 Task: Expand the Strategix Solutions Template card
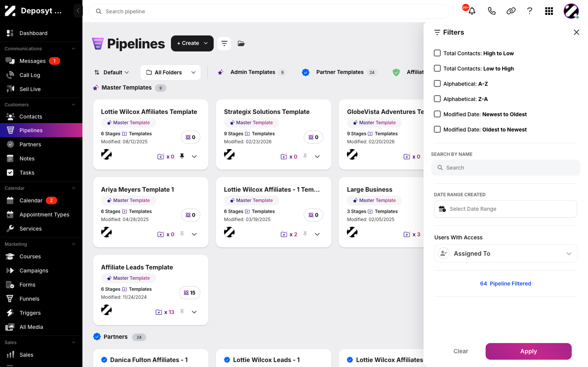pos(317,156)
